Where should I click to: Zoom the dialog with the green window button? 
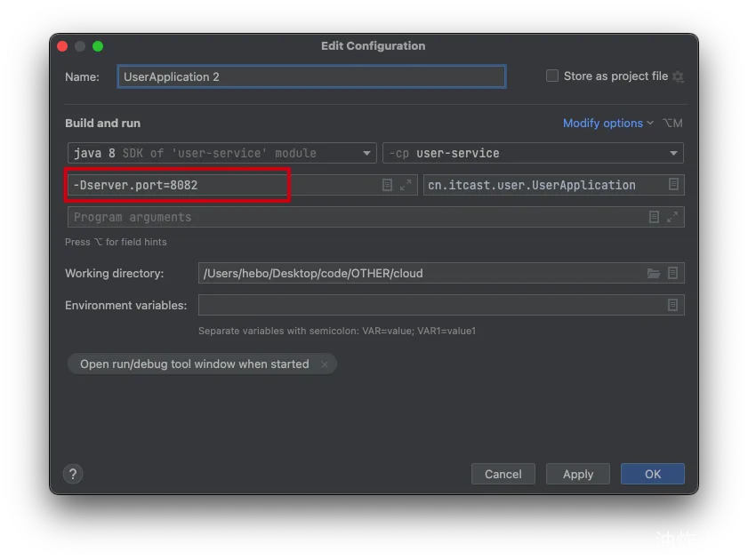click(x=98, y=46)
